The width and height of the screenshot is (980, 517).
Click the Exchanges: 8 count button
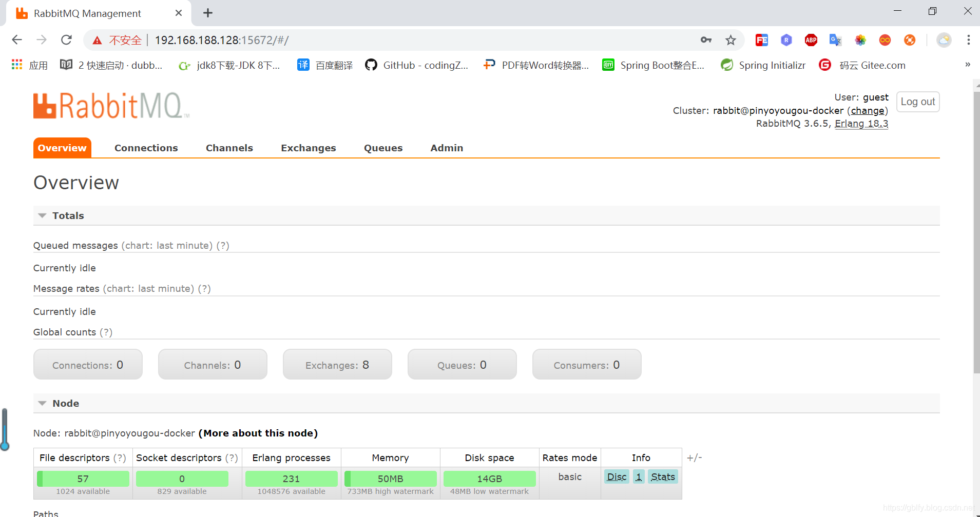[337, 365]
